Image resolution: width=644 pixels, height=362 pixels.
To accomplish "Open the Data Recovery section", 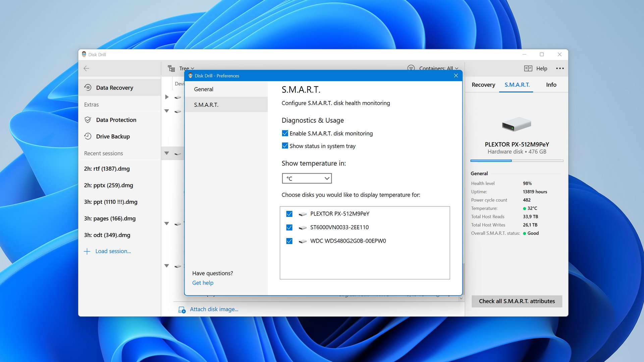I will pyautogui.click(x=114, y=87).
